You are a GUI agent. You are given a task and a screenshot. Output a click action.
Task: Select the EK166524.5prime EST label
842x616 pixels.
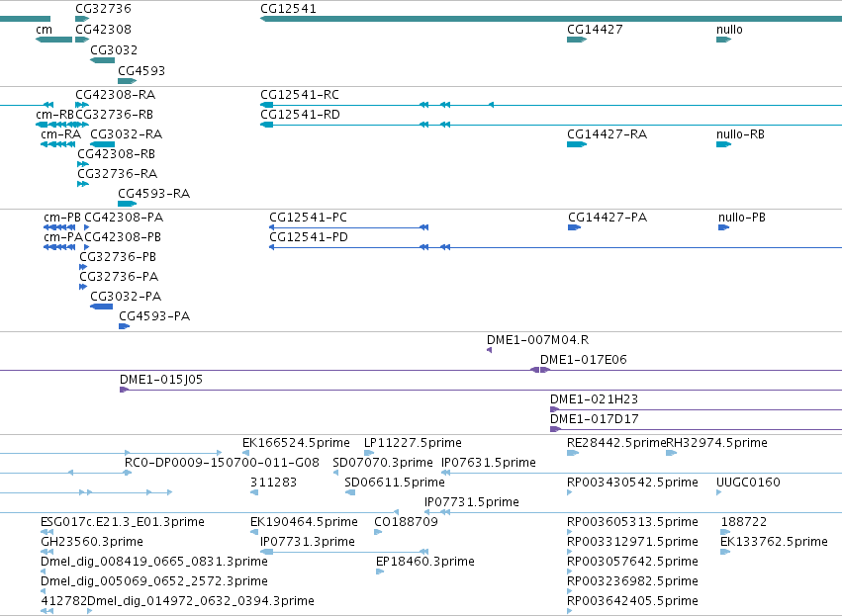pyautogui.click(x=296, y=443)
